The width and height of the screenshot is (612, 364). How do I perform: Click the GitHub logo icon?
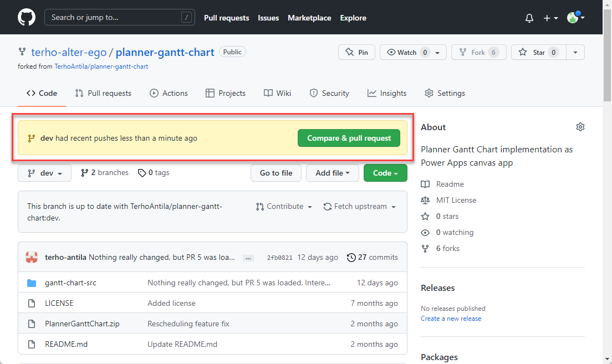(x=26, y=18)
